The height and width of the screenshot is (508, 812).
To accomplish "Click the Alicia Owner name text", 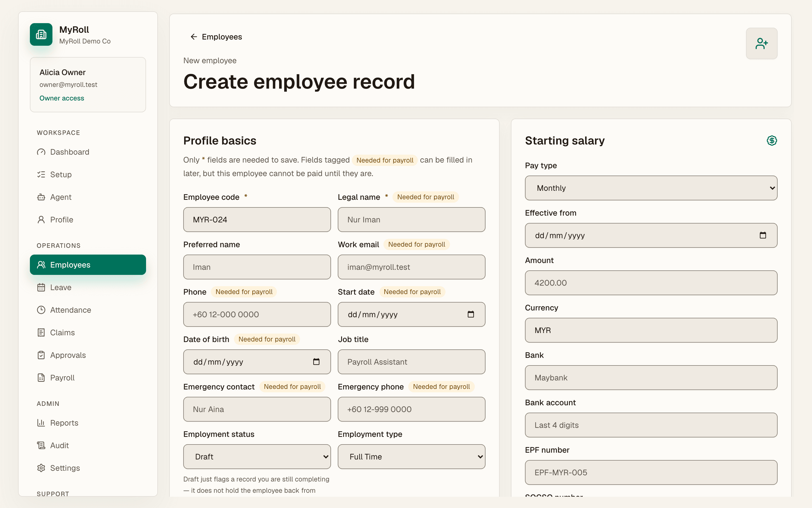I will click(x=62, y=72).
